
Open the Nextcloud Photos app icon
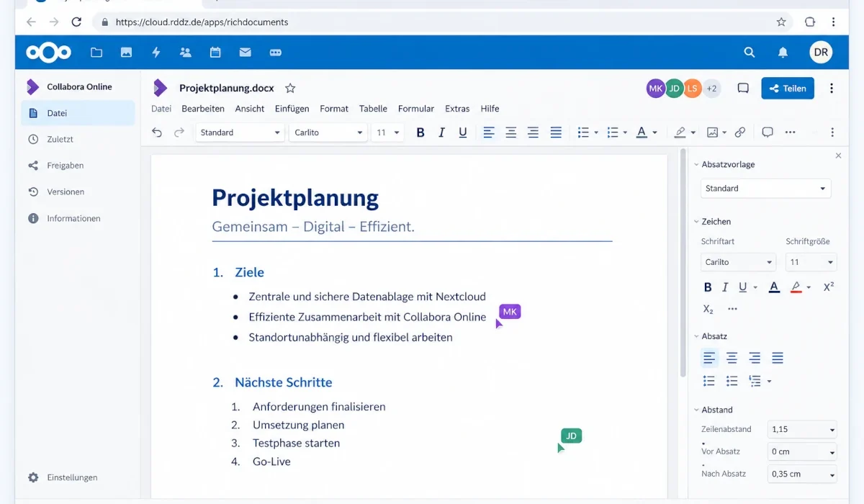click(126, 52)
